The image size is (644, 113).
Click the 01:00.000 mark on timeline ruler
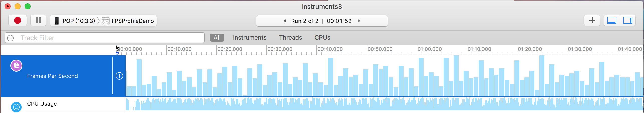(430, 49)
